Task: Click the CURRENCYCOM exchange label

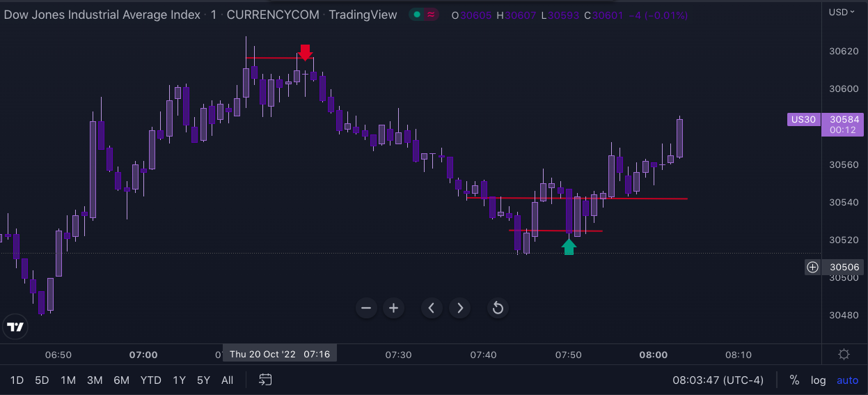Action: (274, 15)
